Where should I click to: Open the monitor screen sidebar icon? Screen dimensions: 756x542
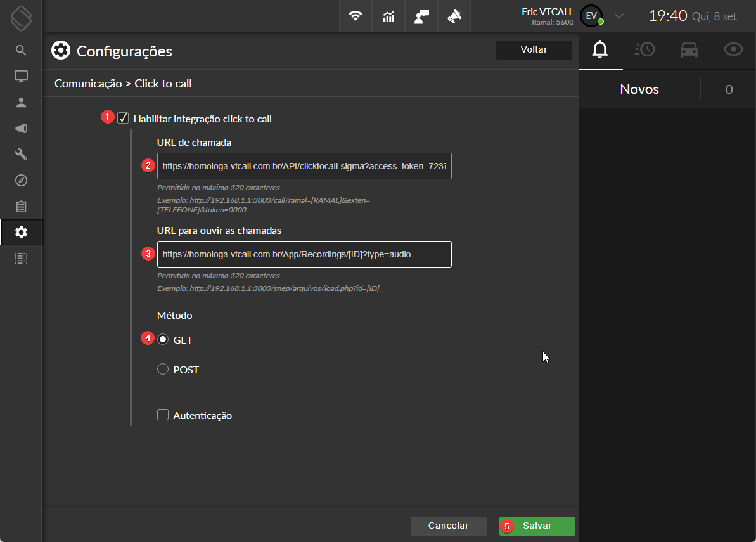click(21, 76)
